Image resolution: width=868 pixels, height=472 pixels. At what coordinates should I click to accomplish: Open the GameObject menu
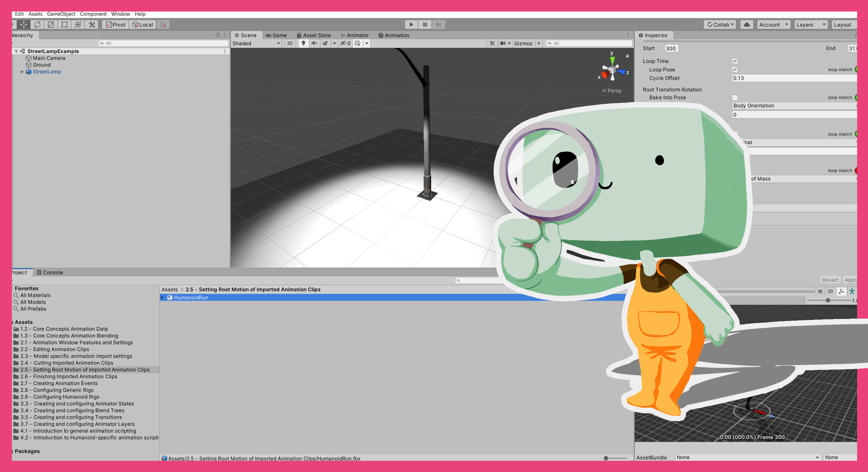(x=61, y=14)
